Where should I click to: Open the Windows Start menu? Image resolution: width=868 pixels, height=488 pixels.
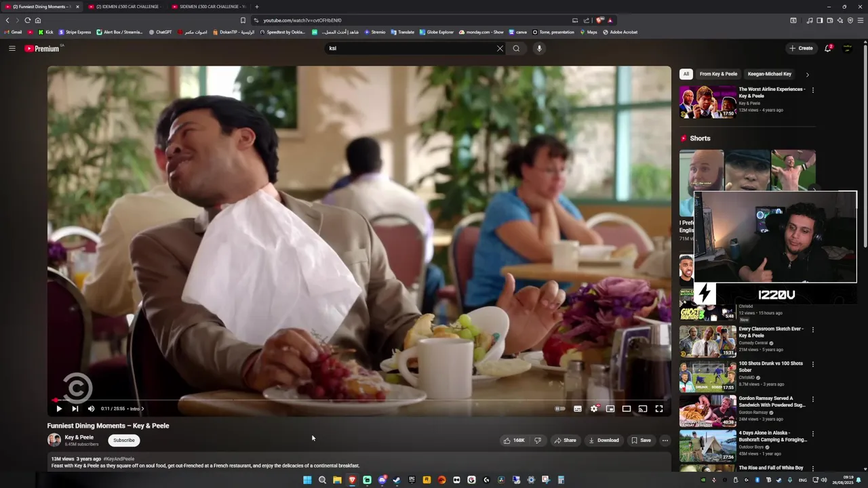point(307,480)
